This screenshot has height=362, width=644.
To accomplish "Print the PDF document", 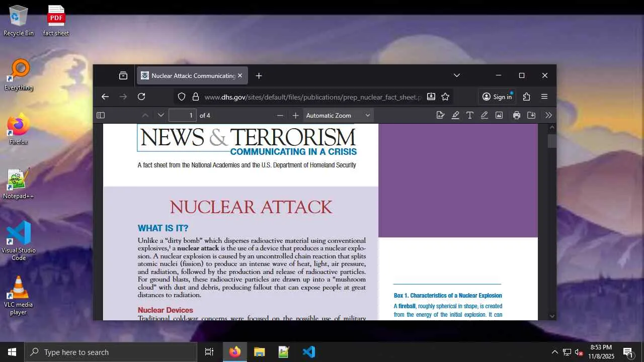I will (x=517, y=115).
